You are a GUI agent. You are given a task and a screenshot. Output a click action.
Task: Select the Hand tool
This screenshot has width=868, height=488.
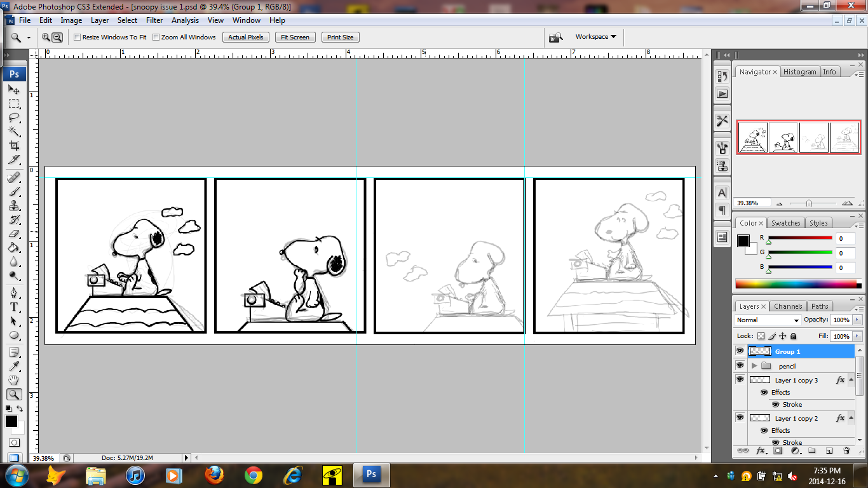[x=14, y=380]
